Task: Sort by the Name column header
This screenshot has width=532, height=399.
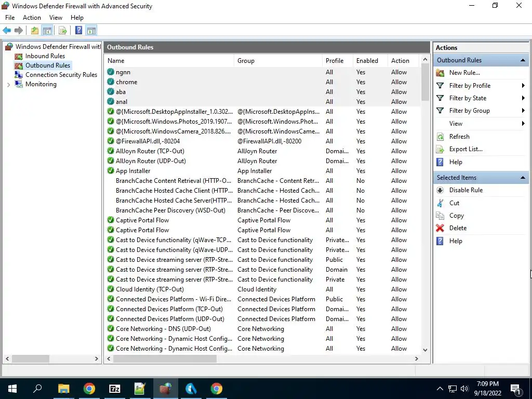Action: click(x=169, y=61)
